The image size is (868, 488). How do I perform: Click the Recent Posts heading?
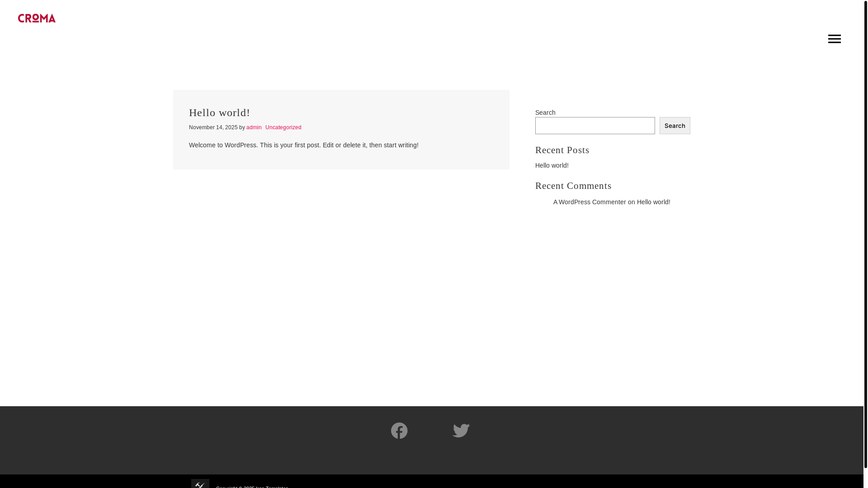(x=562, y=150)
